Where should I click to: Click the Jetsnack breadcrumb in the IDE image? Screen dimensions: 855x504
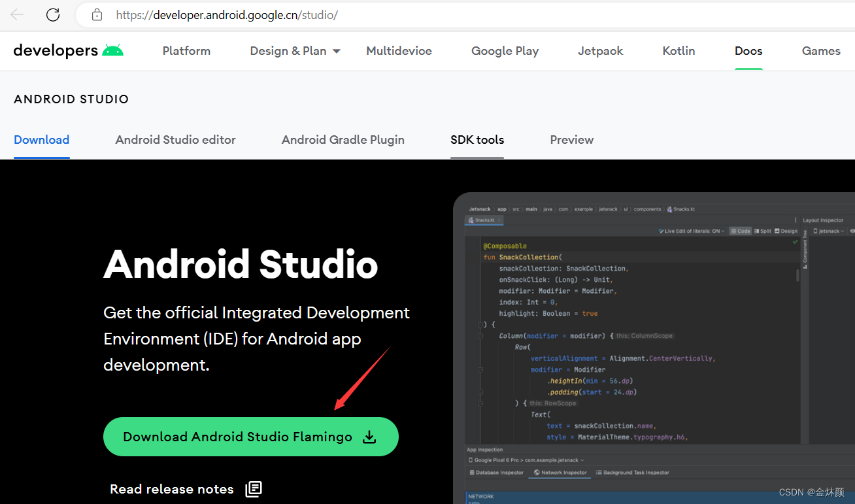tap(480, 209)
